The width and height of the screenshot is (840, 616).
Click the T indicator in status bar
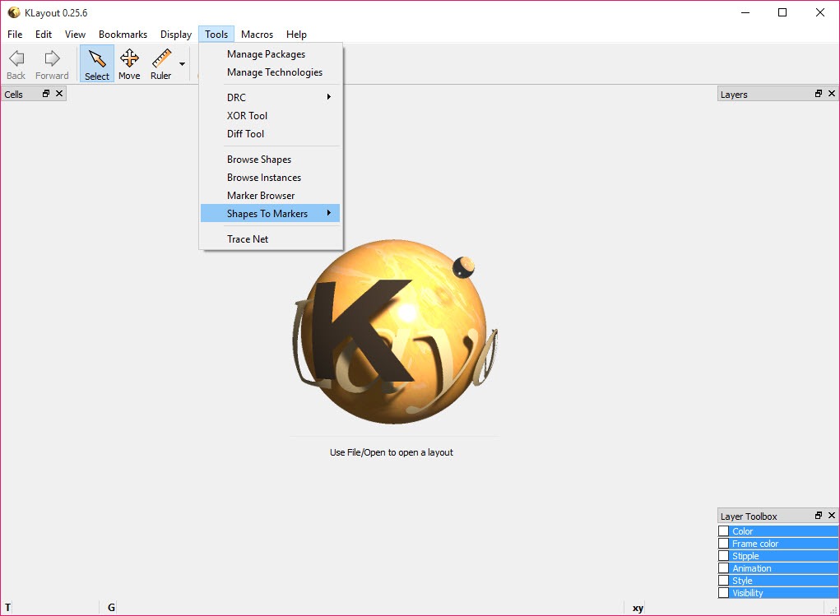(8, 608)
